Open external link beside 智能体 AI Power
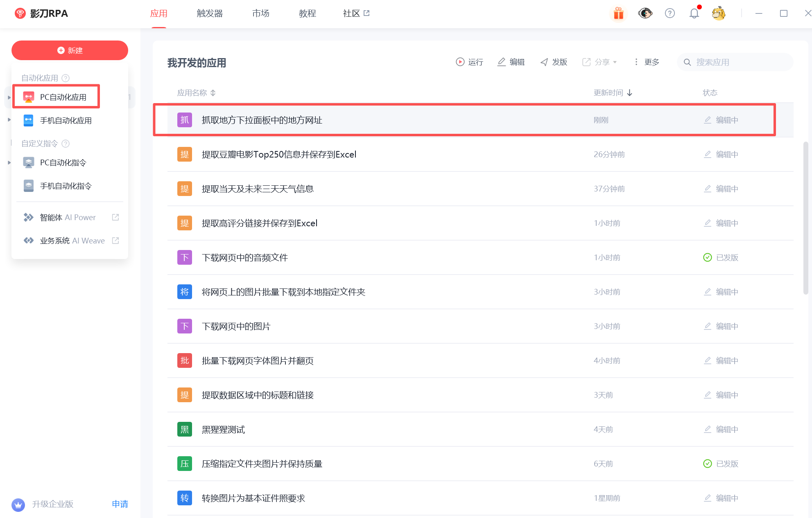 pyautogui.click(x=115, y=217)
